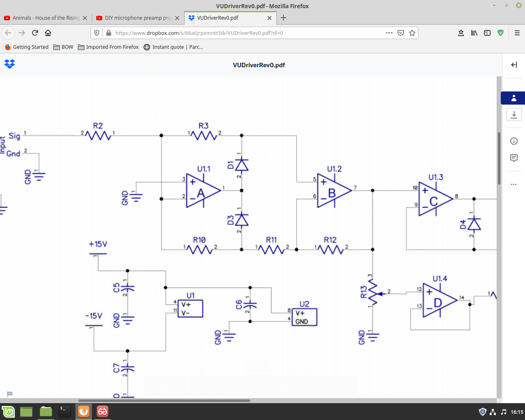
Task: Close the DIY microphone preamp tab
Action: point(177,18)
